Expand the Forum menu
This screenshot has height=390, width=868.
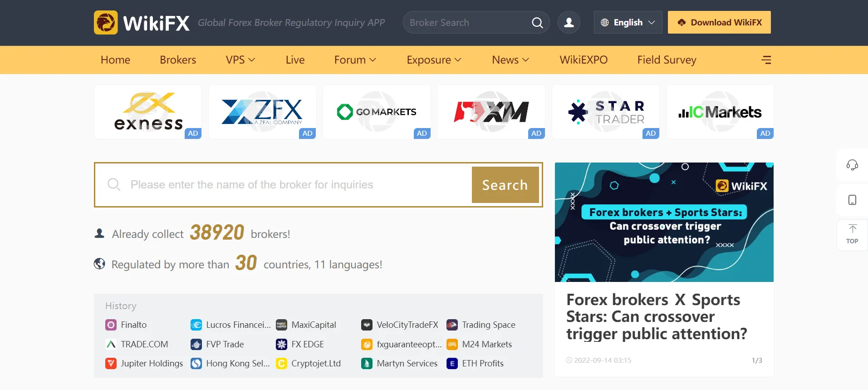(x=355, y=60)
